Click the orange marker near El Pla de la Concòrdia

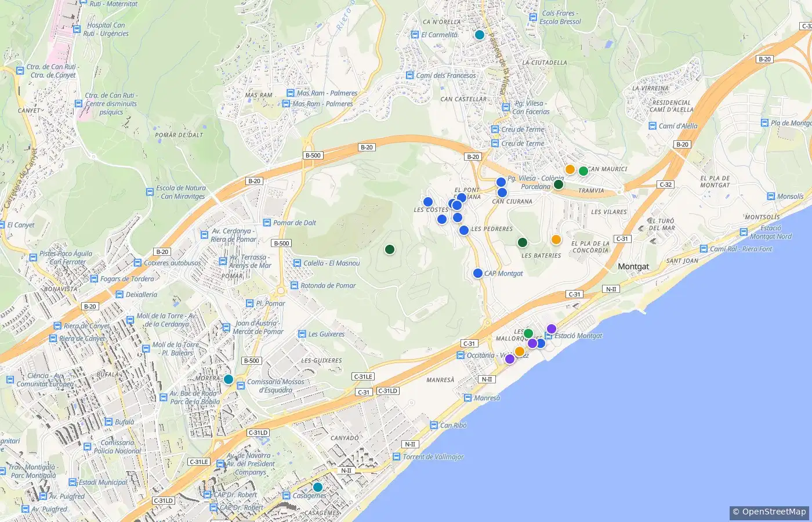[x=556, y=240]
